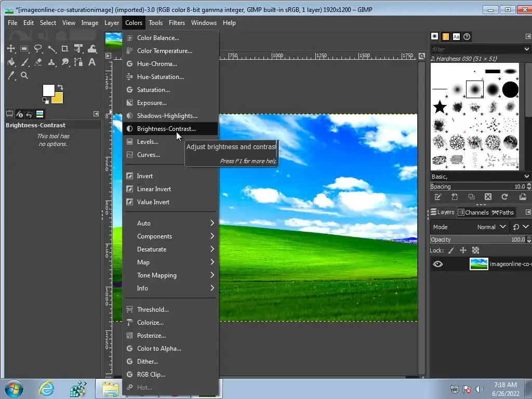
Task: Toggle lock alpha channel
Action: (476, 250)
